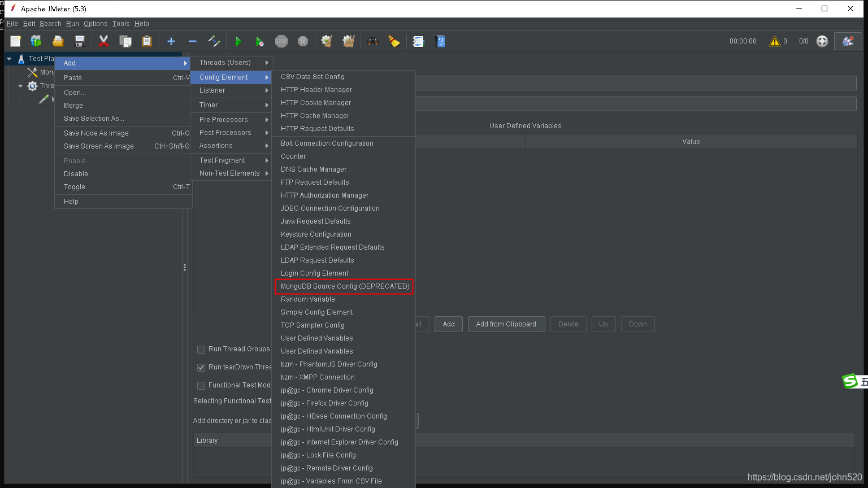Click the Open file folder icon

[x=58, y=41]
